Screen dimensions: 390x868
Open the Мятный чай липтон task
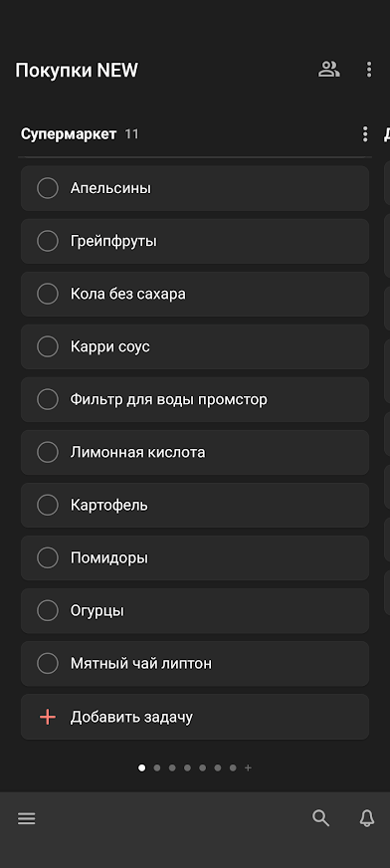coord(195,664)
